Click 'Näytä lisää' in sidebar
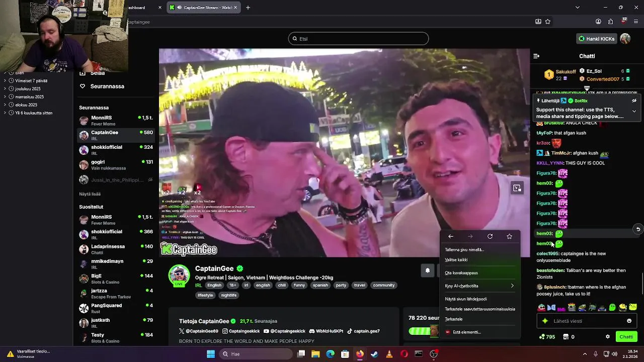Screen dimensions: 644x362 pyautogui.click(x=90, y=194)
